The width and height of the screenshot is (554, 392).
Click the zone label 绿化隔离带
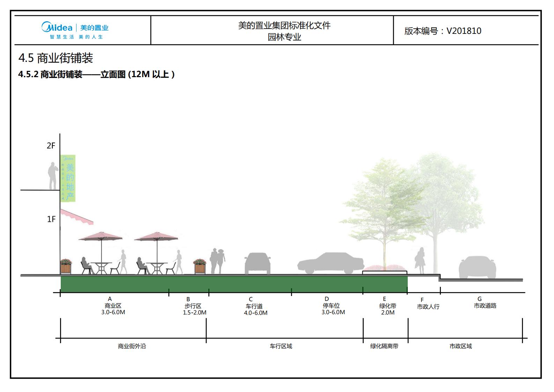[384, 346]
